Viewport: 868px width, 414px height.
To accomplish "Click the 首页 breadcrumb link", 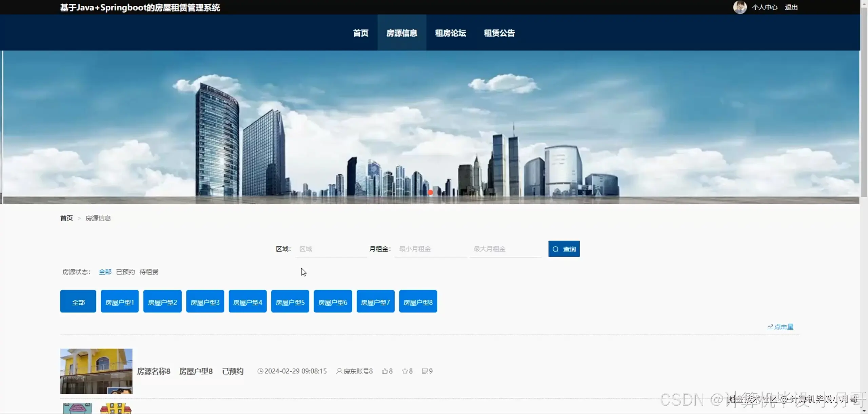I will tap(66, 218).
